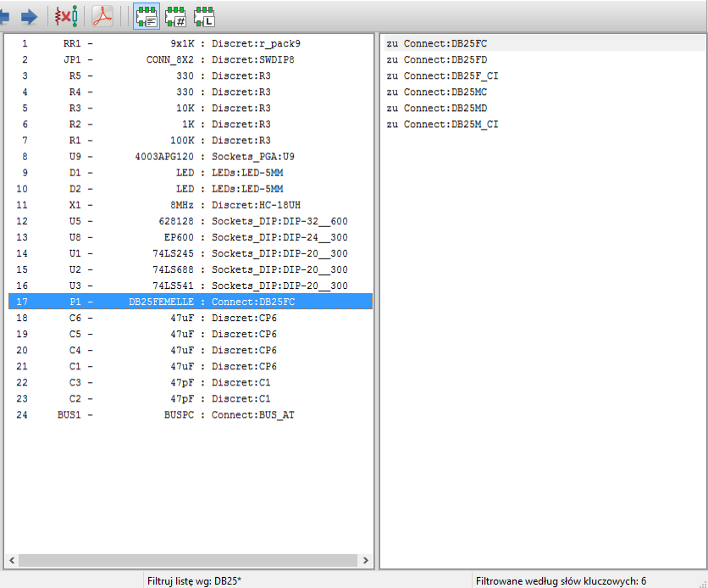Select component row C4 47uF

[190, 351]
